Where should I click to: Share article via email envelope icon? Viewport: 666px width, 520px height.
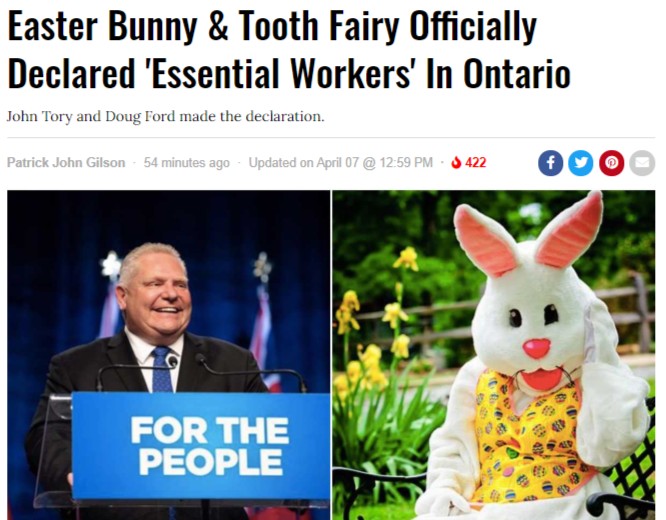pyautogui.click(x=642, y=163)
